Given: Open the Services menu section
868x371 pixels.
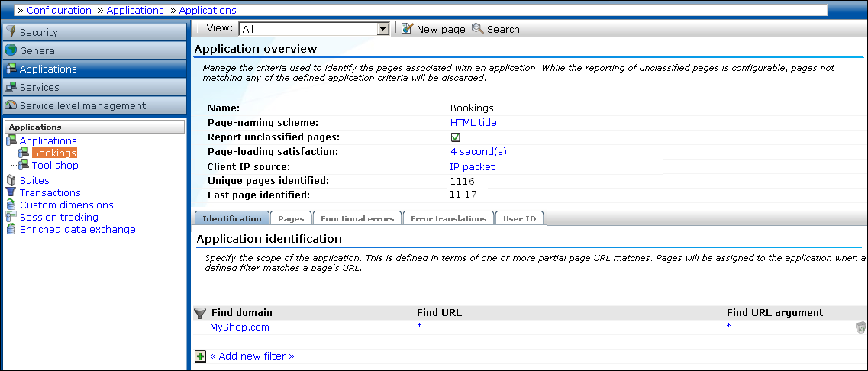Looking at the screenshot, I should (x=95, y=87).
